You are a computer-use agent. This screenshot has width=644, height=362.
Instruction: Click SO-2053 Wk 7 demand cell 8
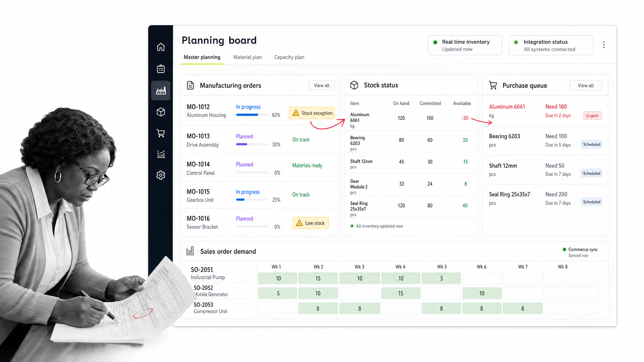[x=522, y=308]
